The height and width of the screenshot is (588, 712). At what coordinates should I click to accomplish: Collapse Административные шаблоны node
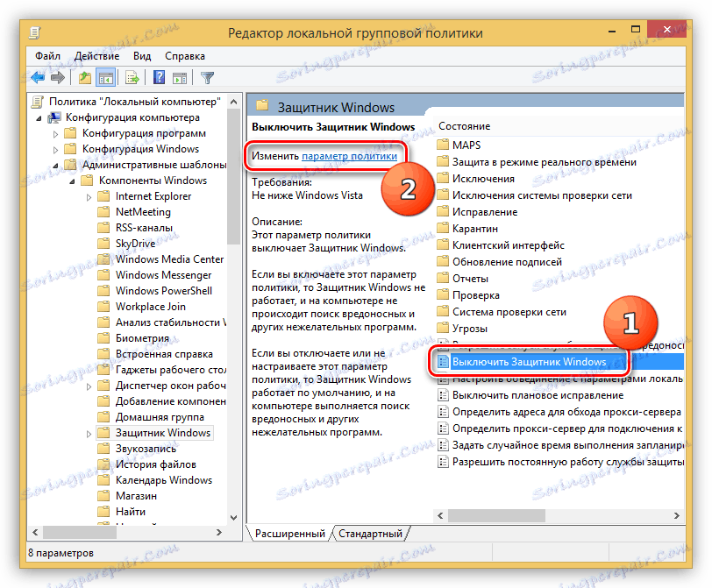[x=55, y=166]
